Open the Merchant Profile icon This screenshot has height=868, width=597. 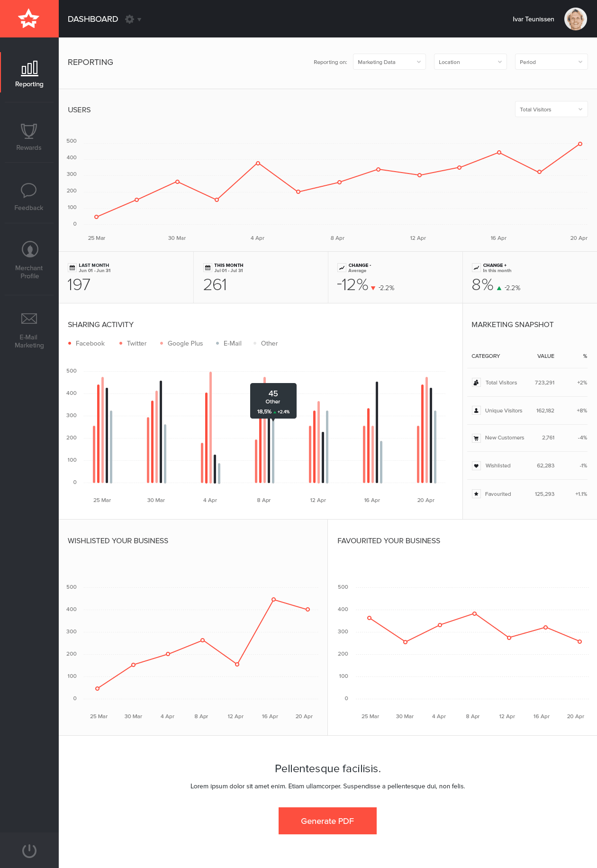(x=30, y=249)
